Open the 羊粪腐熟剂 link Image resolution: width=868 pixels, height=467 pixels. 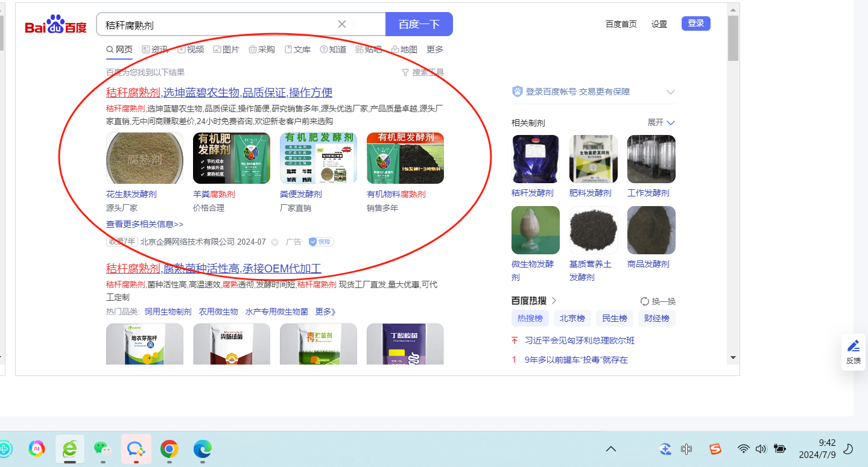coord(214,194)
